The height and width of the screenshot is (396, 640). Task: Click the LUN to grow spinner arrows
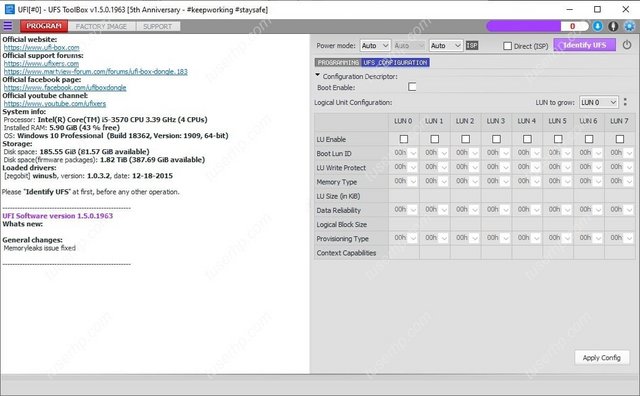625,102
